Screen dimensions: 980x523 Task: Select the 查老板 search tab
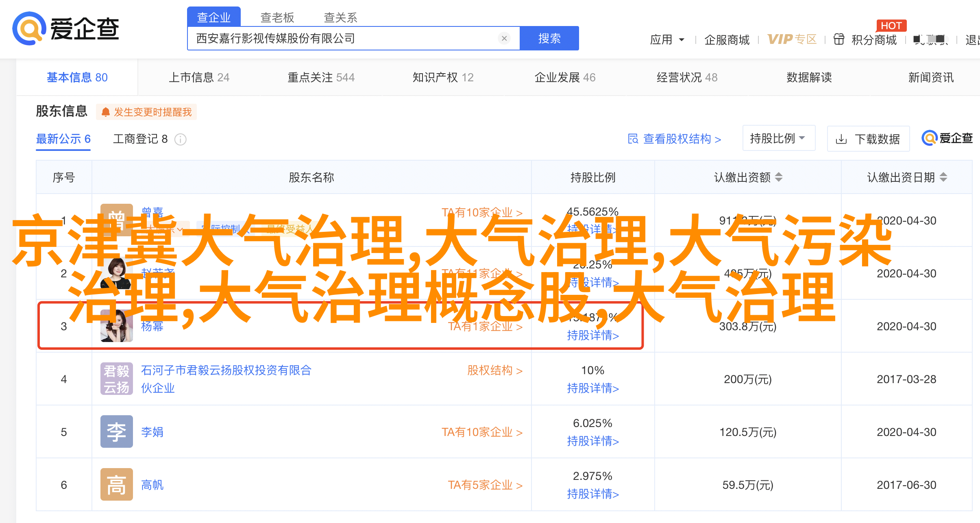pos(277,17)
